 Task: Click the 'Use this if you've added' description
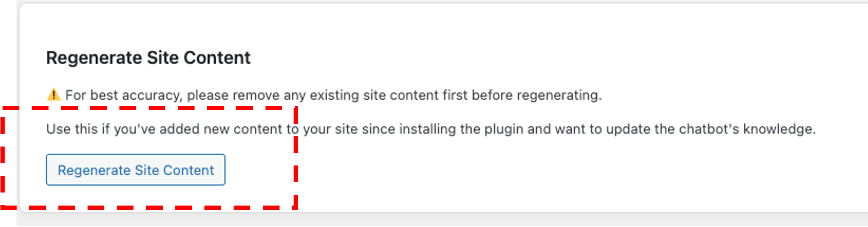[x=431, y=129]
